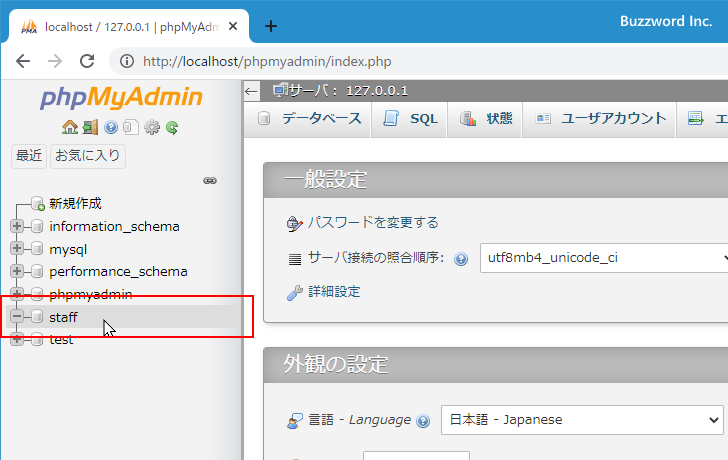Click the information_schema database icon

click(37, 226)
